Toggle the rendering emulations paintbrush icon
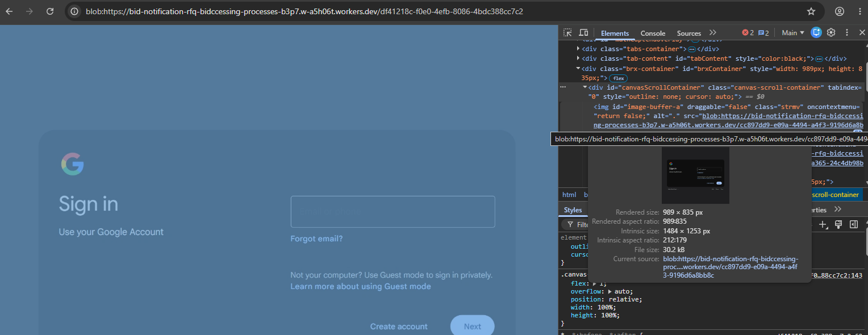The image size is (868, 335). point(838,225)
